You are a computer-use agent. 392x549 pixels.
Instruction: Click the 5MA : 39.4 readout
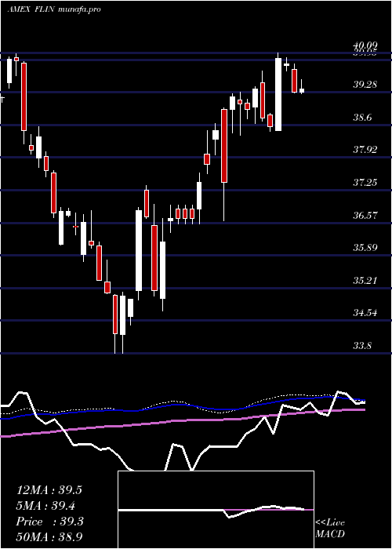pos(46,506)
